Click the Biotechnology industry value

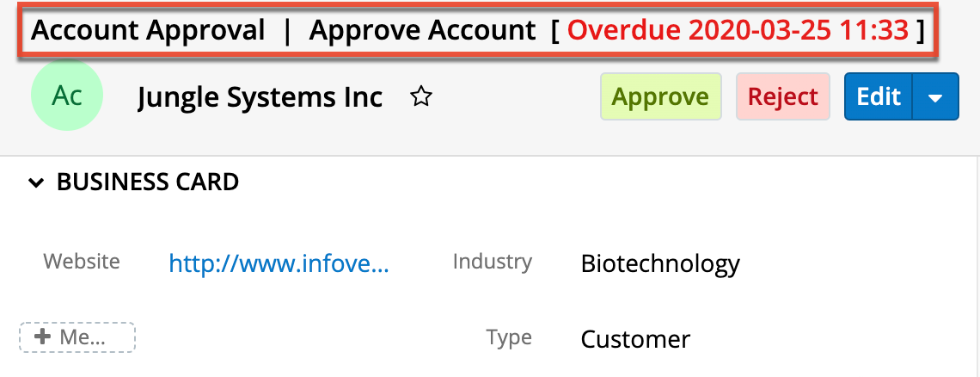coord(660,263)
